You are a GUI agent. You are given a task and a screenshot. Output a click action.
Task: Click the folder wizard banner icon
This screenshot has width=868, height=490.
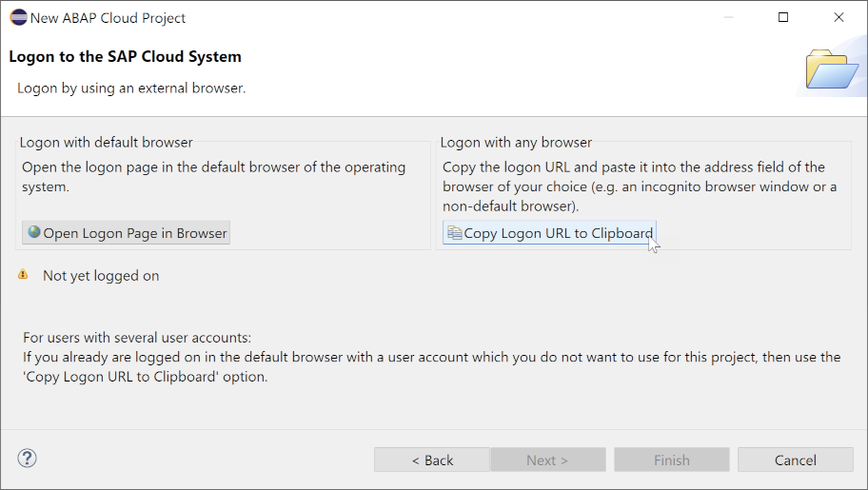click(832, 69)
